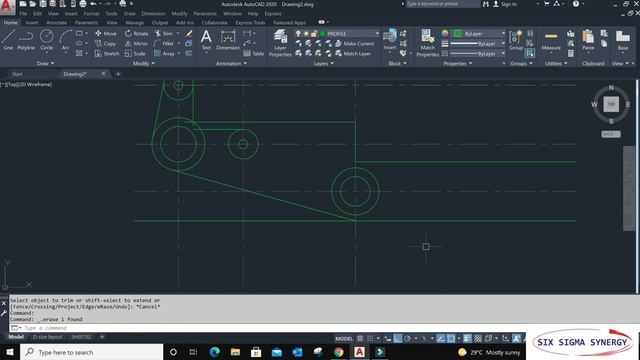Open the Parametric ribbon tab
This screenshot has width=640, height=360.
click(x=86, y=23)
